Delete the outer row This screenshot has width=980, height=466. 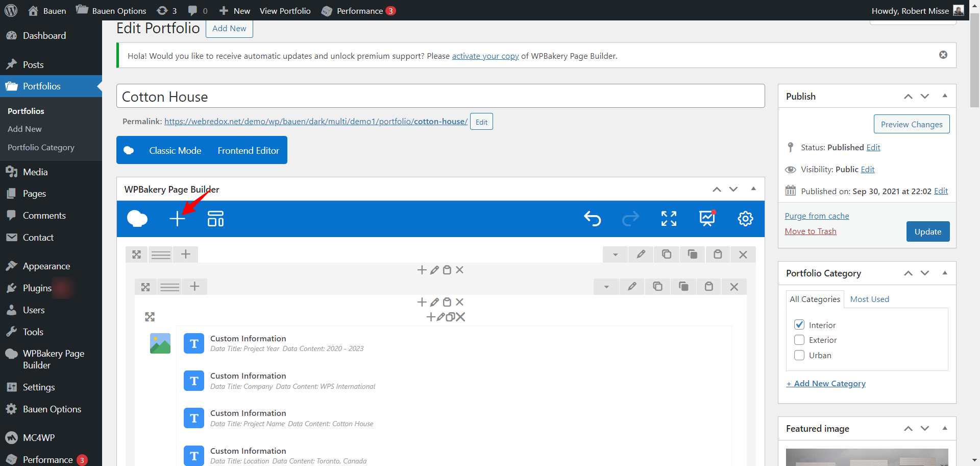743,254
